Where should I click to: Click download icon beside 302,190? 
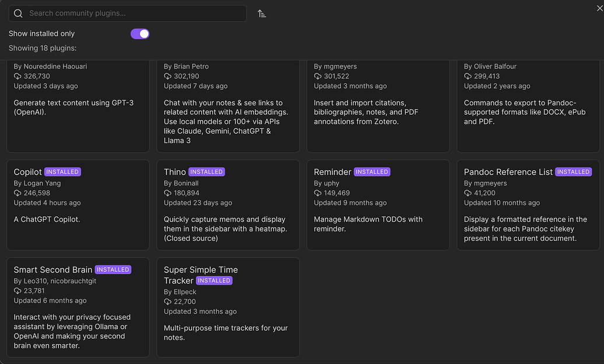click(167, 76)
